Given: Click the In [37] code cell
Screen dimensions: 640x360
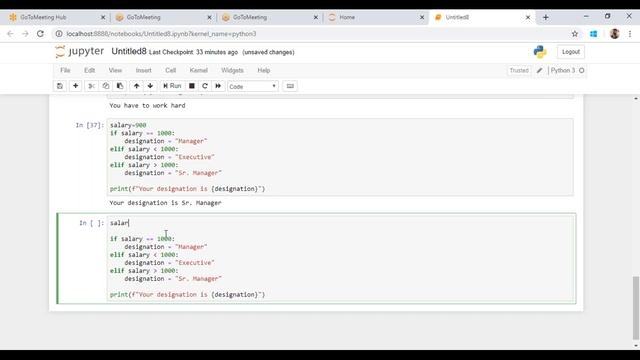Looking at the screenshot, I should point(340,157).
